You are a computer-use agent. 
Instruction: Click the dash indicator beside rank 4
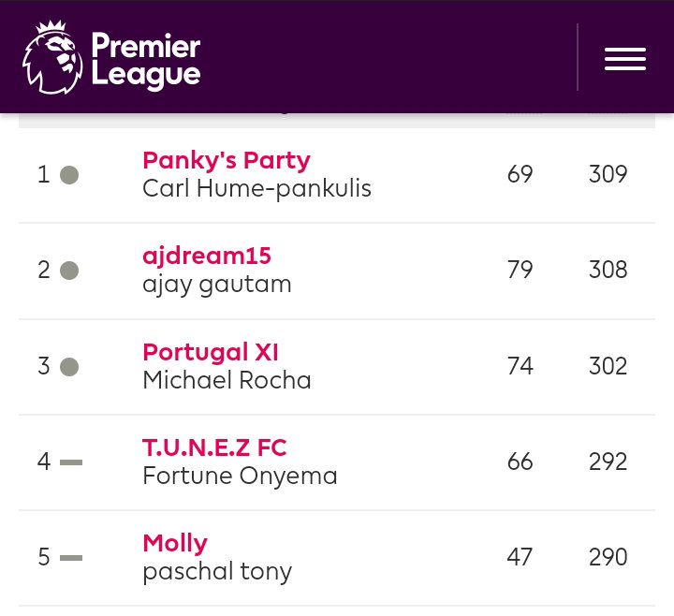(71, 462)
